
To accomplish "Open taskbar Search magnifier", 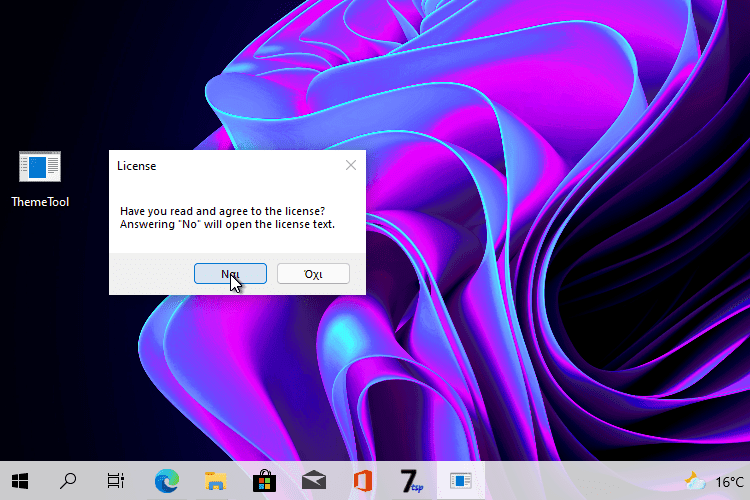I will pyautogui.click(x=68, y=481).
